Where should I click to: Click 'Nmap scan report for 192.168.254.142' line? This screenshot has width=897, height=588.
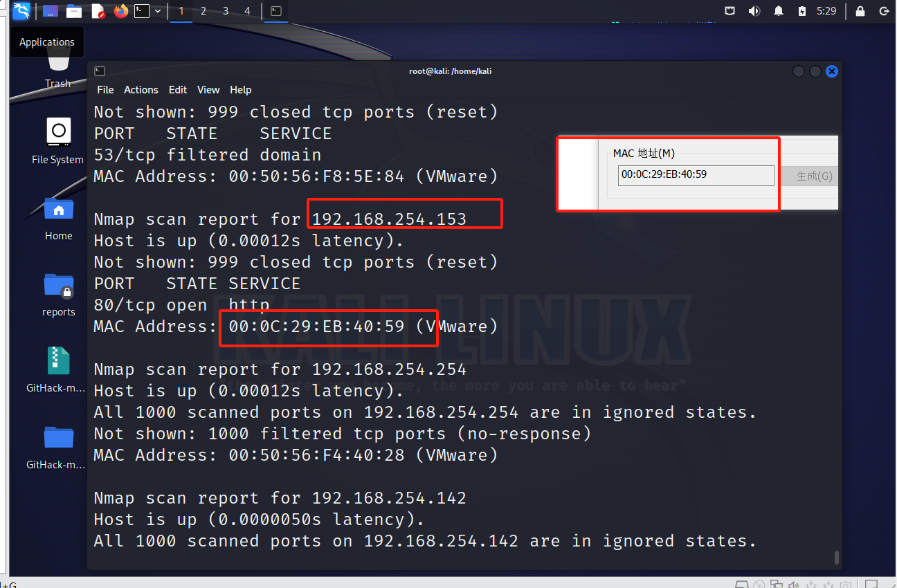[280, 498]
